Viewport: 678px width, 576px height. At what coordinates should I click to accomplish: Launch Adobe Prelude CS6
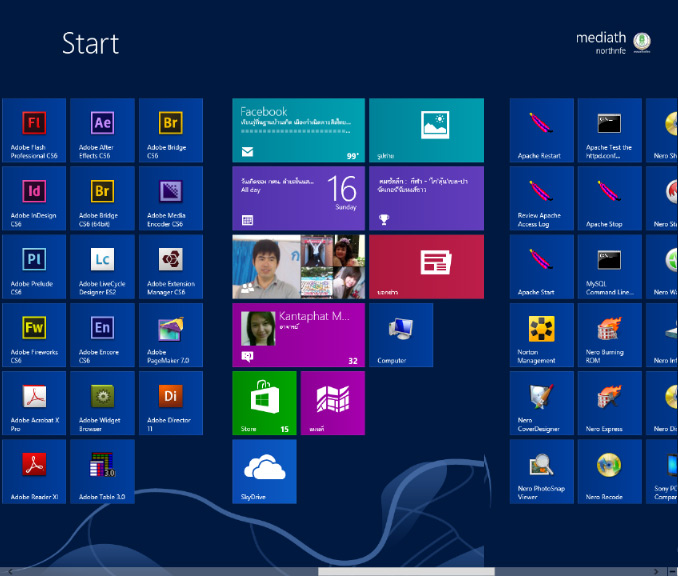coord(34,267)
